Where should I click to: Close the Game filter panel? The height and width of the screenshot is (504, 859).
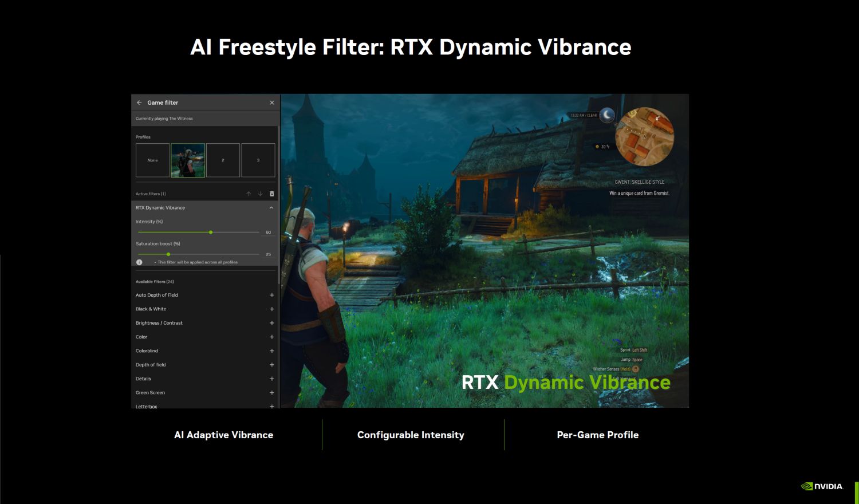tap(272, 103)
